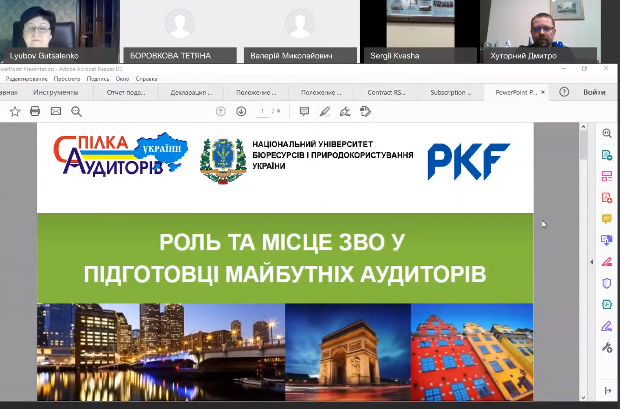Click the document scrollbar up arrow

click(584, 127)
